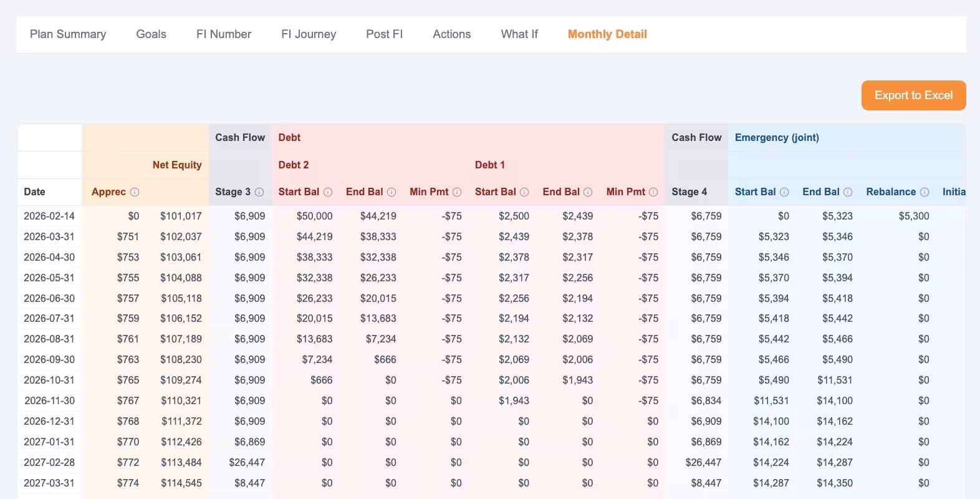Open the Actions tab
The width and height of the screenshot is (980, 499).
pyautogui.click(x=452, y=34)
